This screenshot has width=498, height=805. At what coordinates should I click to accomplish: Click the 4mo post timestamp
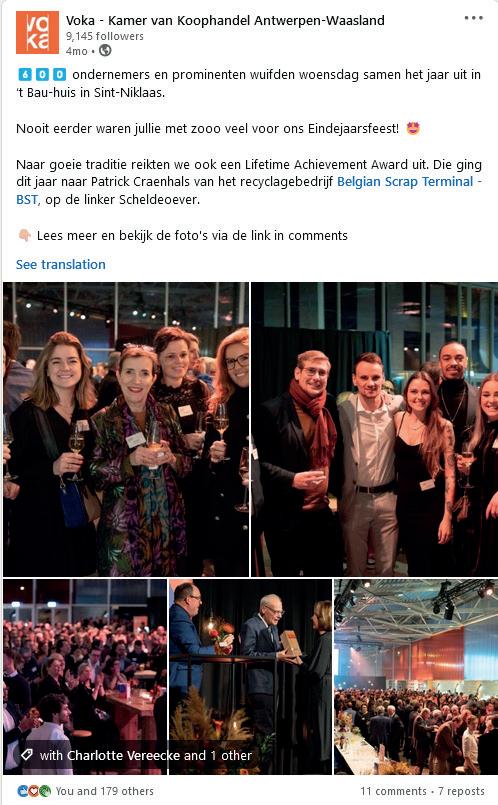point(76,51)
